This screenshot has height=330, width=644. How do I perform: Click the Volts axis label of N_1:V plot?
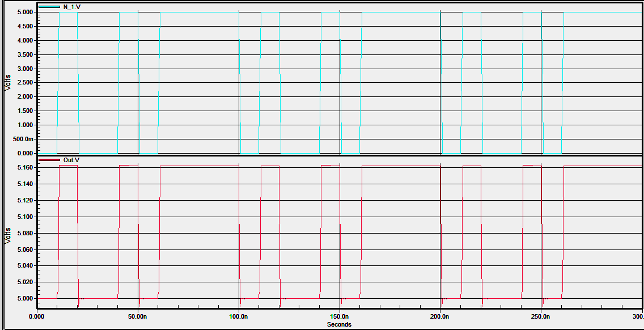(x=7, y=83)
